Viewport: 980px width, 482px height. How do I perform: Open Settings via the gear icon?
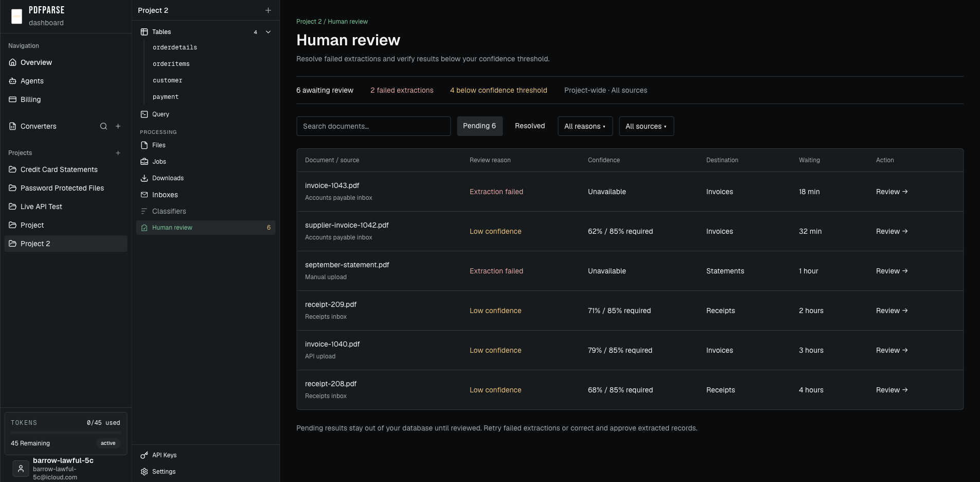[x=145, y=472]
